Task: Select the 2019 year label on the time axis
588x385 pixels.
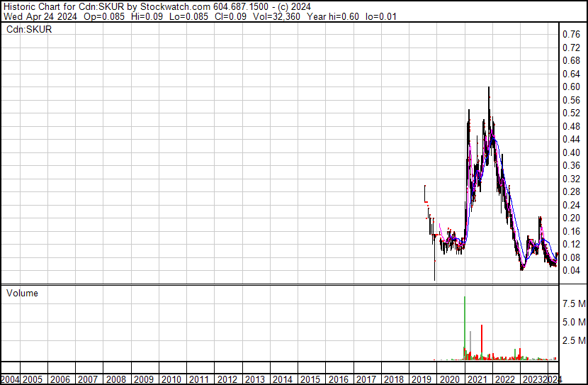Action: (422, 379)
